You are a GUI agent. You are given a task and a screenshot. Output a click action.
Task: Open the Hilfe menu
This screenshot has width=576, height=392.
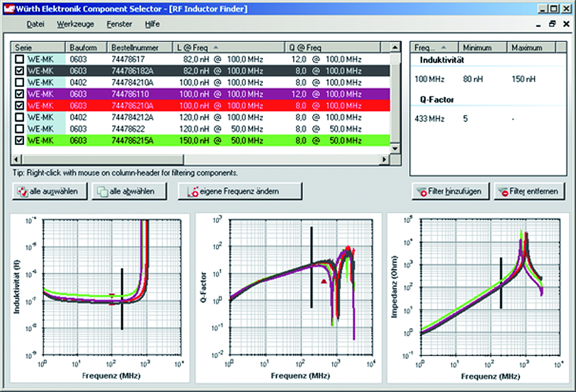[x=152, y=24]
